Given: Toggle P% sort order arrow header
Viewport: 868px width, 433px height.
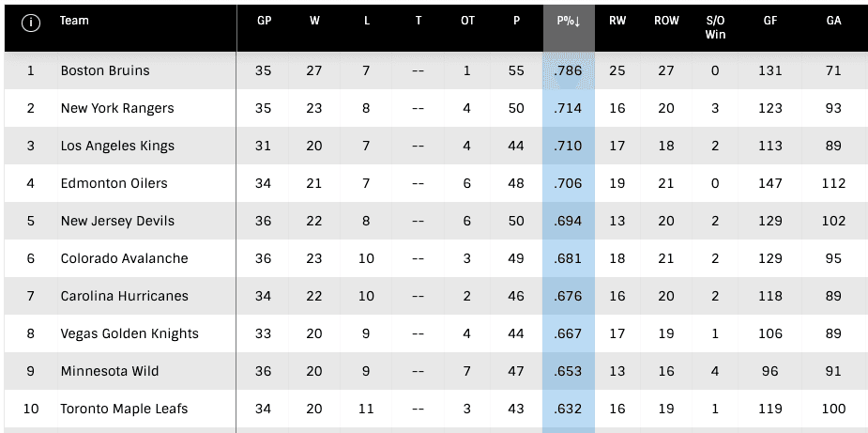Looking at the screenshot, I should 569,22.
